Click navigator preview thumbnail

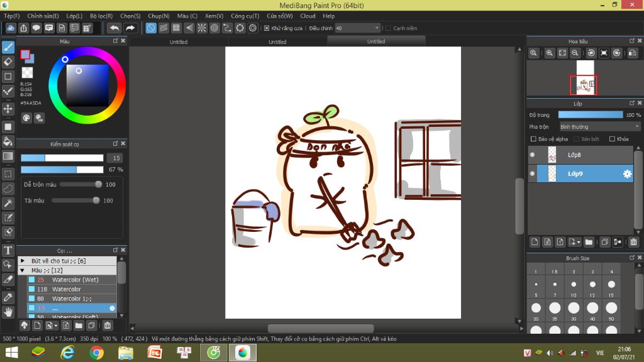pyautogui.click(x=584, y=78)
